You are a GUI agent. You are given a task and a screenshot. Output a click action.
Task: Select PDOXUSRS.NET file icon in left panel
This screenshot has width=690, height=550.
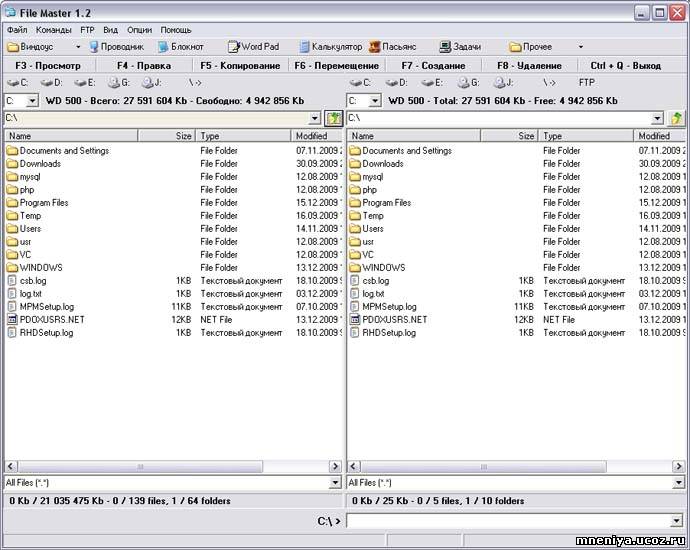coord(12,319)
